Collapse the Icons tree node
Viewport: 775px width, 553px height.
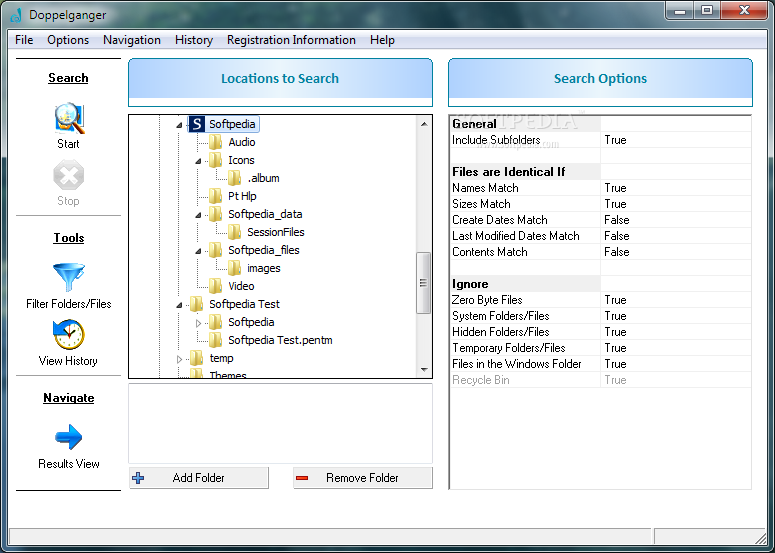[198, 161]
